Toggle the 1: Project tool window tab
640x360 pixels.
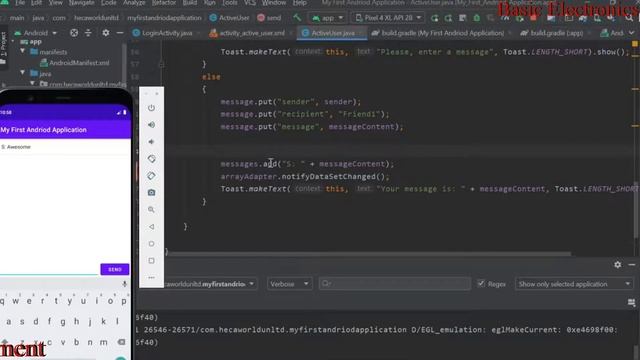tap(4, 44)
